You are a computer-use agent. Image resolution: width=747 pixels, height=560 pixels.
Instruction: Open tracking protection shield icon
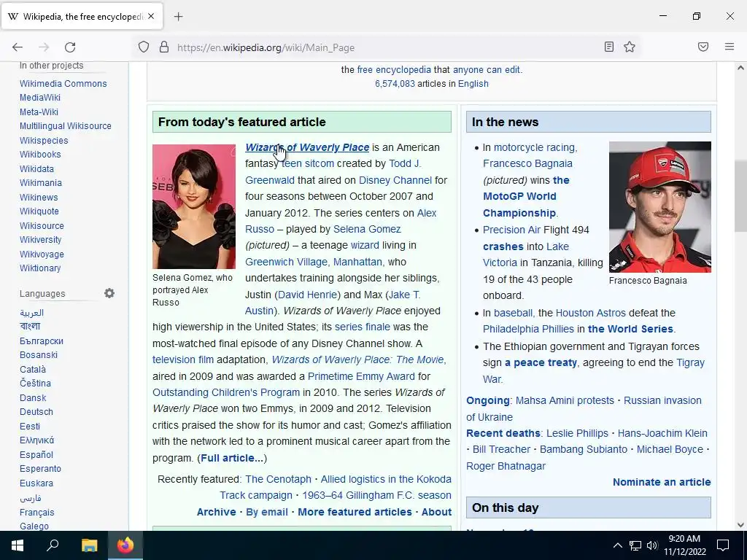[144, 47]
